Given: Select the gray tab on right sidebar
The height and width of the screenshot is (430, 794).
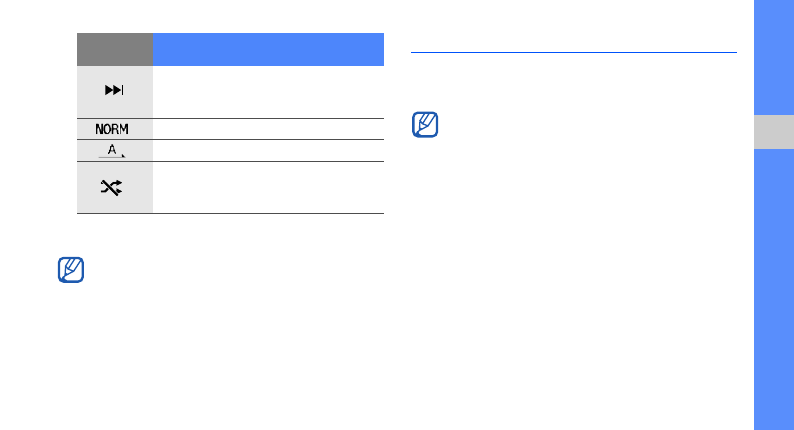Looking at the screenshot, I should tap(773, 134).
